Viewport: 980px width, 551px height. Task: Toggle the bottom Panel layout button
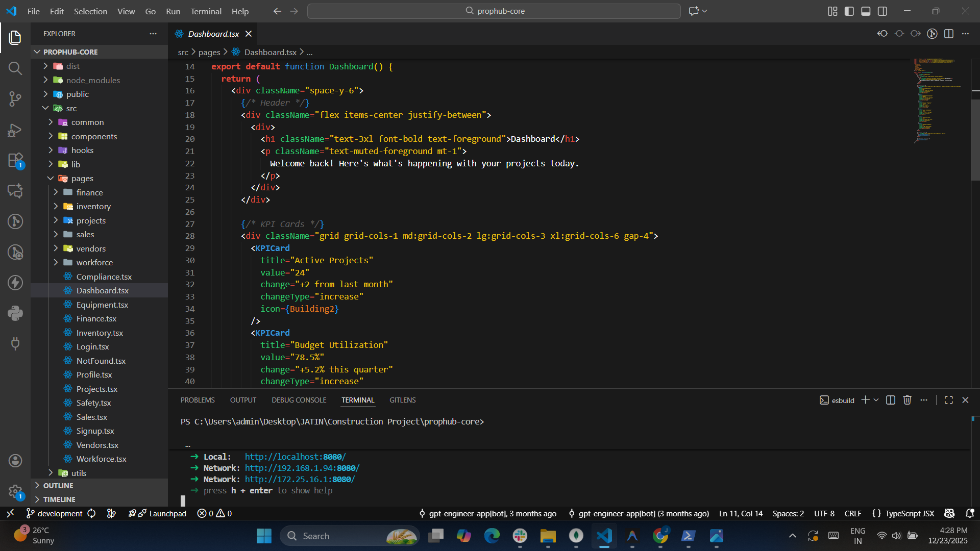tap(866, 11)
